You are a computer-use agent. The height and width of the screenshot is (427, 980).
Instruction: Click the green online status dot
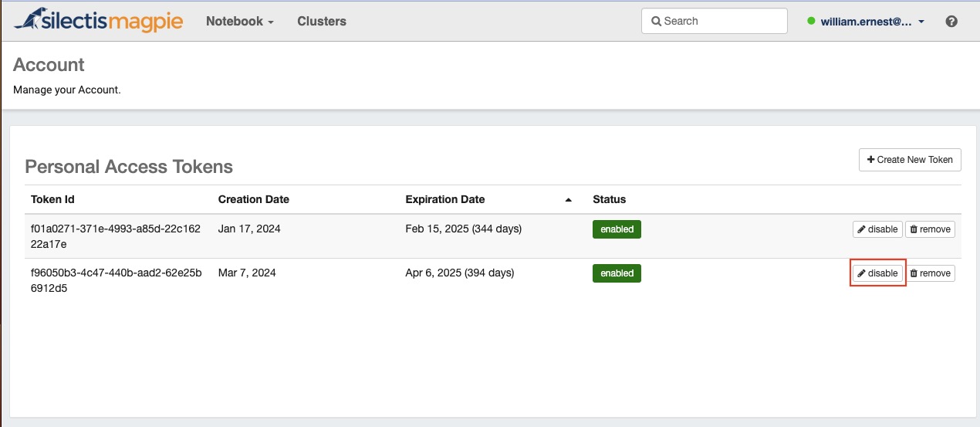[x=811, y=22]
